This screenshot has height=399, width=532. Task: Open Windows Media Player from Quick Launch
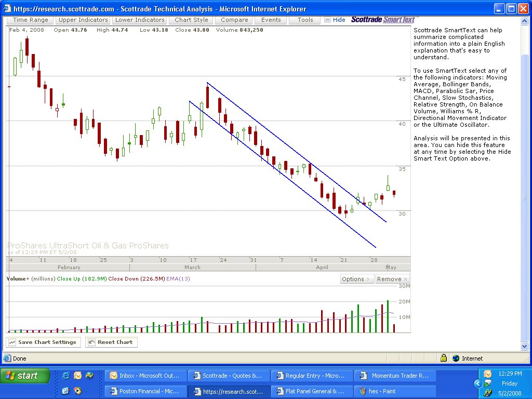pyautogui.click(x=78, y=391)
